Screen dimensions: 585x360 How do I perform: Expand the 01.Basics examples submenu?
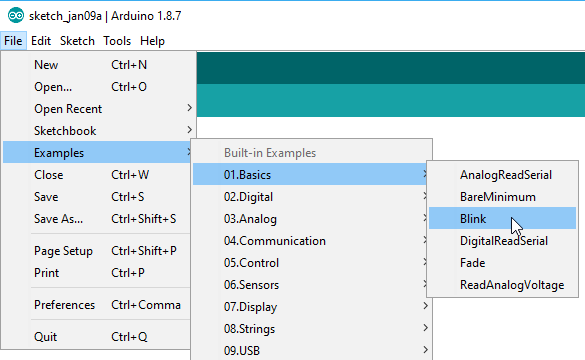coord(311,175)
